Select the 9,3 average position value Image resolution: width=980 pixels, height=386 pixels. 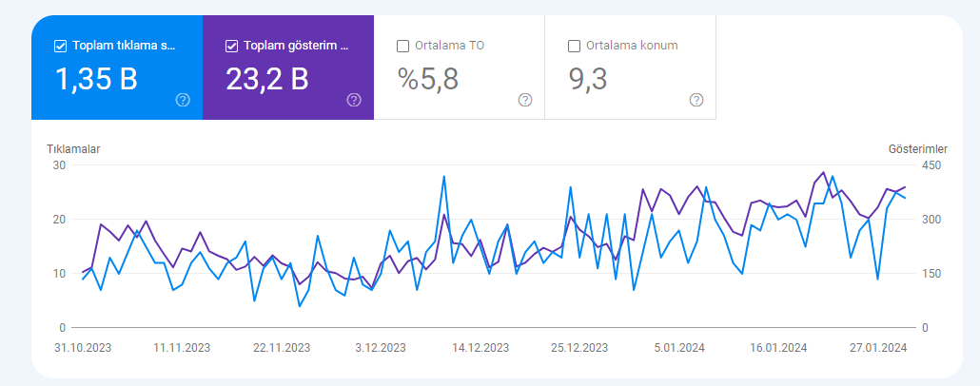pos(588,79)
